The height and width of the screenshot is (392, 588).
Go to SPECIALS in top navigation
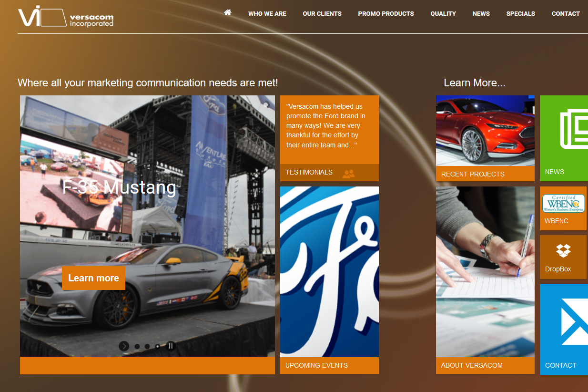coord(521,14)
